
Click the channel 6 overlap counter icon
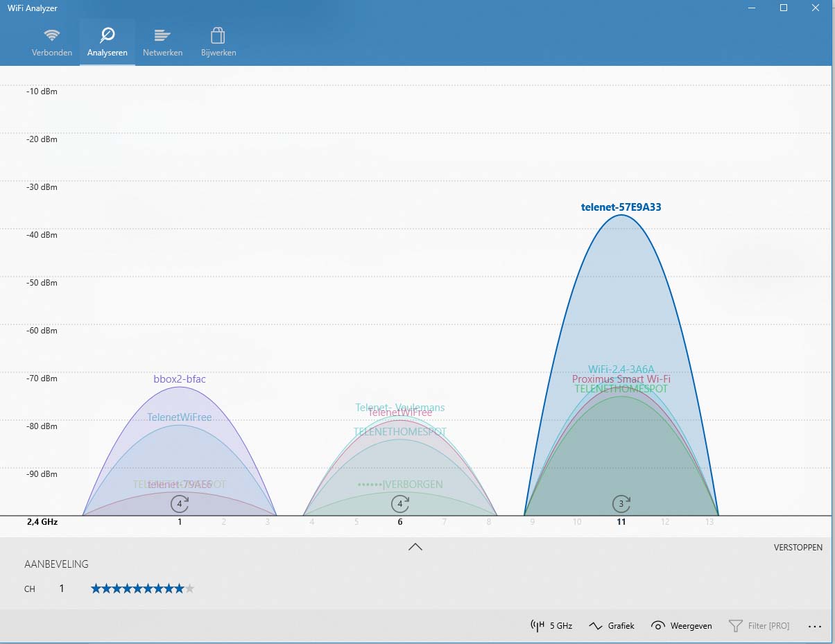click(400, 503)
